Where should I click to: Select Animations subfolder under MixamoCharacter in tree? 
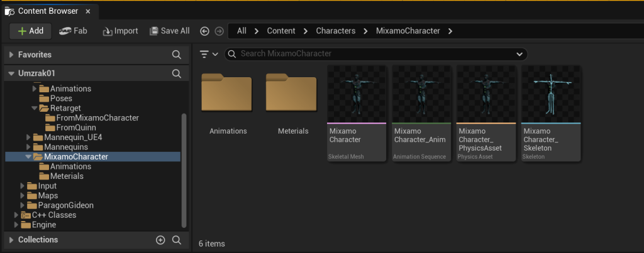point(65,166)
